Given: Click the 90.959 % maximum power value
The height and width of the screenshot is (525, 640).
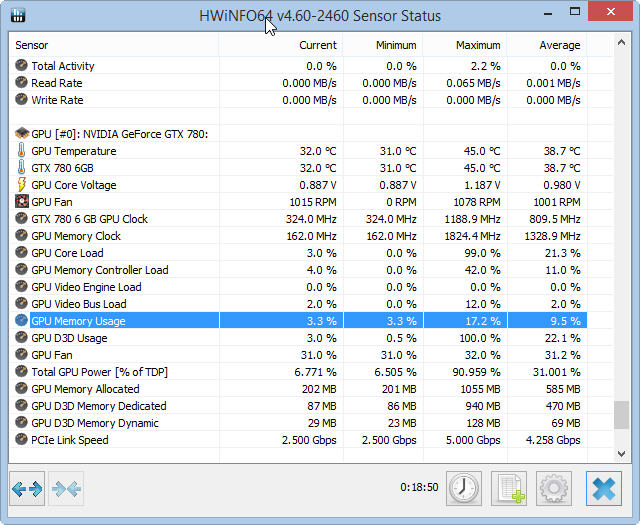Looking at the screenshot, I should coord(476,372).
